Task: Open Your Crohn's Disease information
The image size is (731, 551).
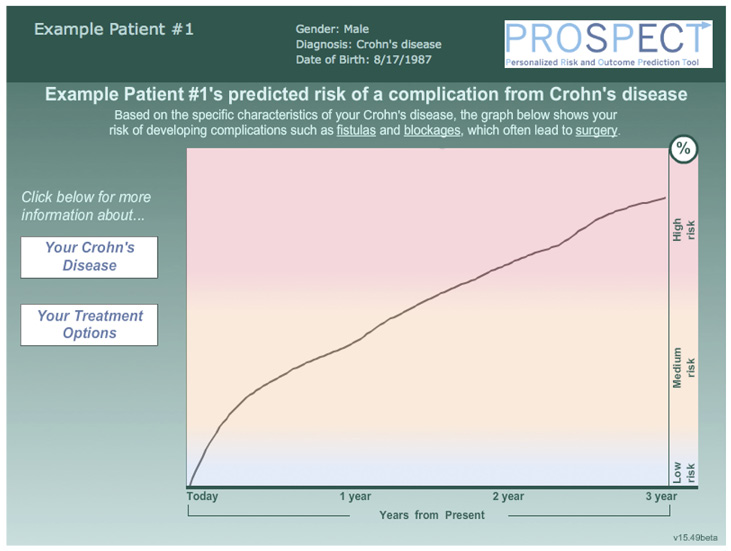Action: (90, 257)
